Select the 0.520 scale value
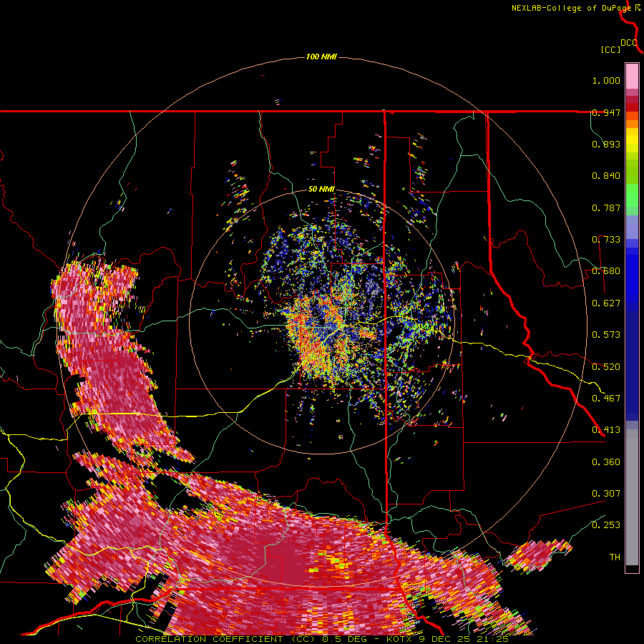Screen dimensions: 644x644 [x=606, y=367]
